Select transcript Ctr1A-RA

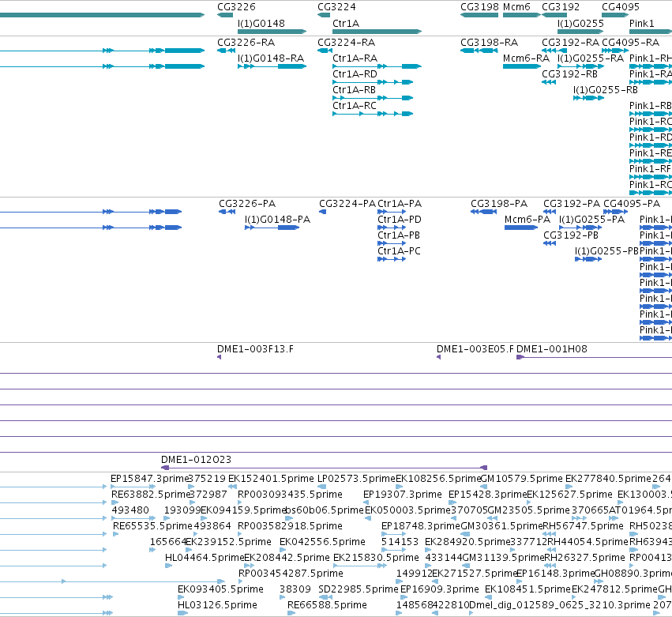coord(377,66)
